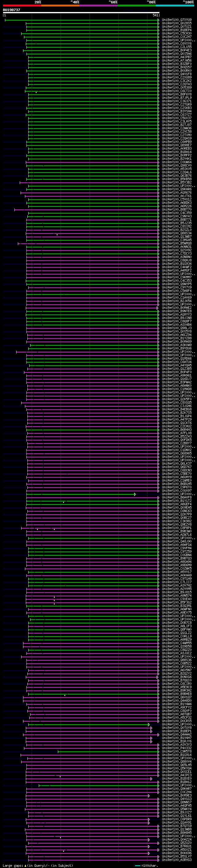Select hit label UniRef100_A4TP29
The height and width of the screenshot is (868, 197).
point(177,419)
